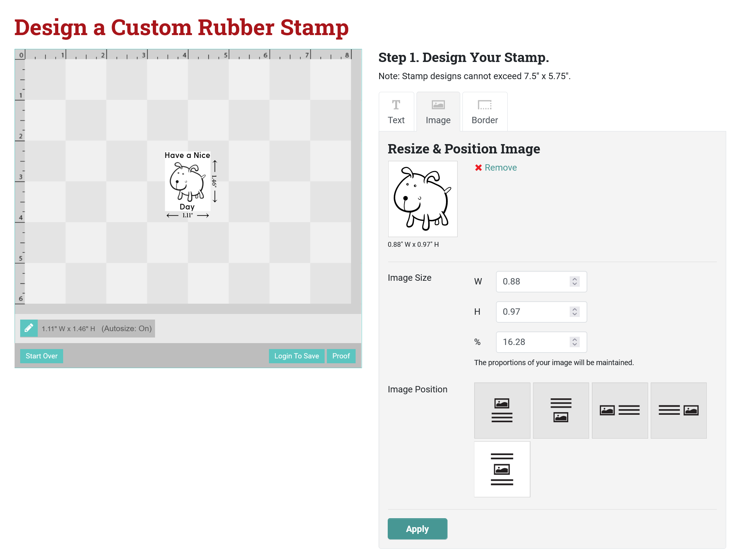Increment the W image size value
Screen dimensions: 740x560
576,278
